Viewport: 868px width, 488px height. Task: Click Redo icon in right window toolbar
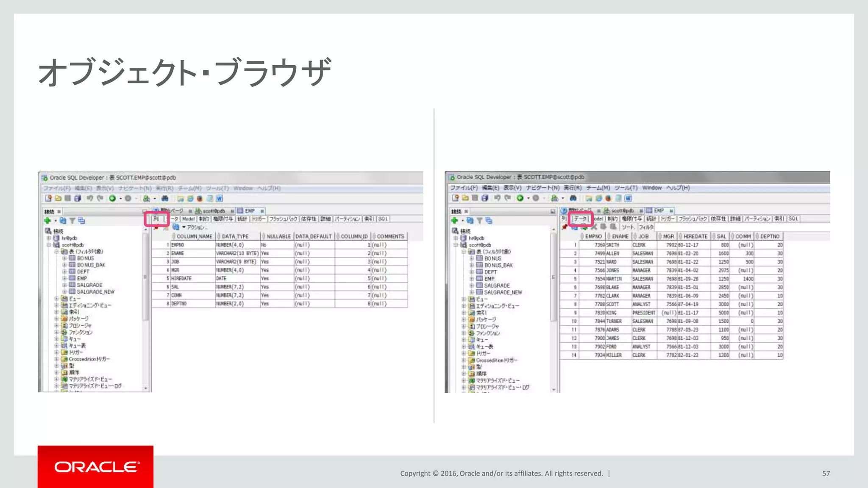click(x=507, y=198)
